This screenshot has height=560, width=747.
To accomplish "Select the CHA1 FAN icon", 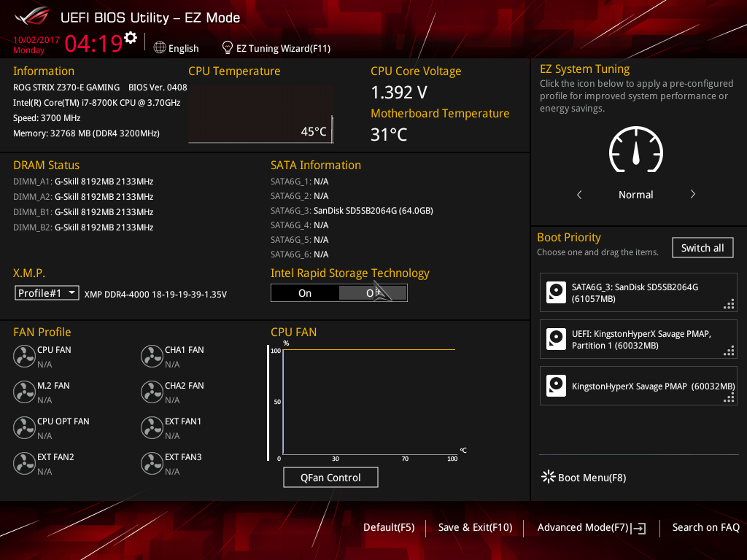I will click(x=152, y=356).
